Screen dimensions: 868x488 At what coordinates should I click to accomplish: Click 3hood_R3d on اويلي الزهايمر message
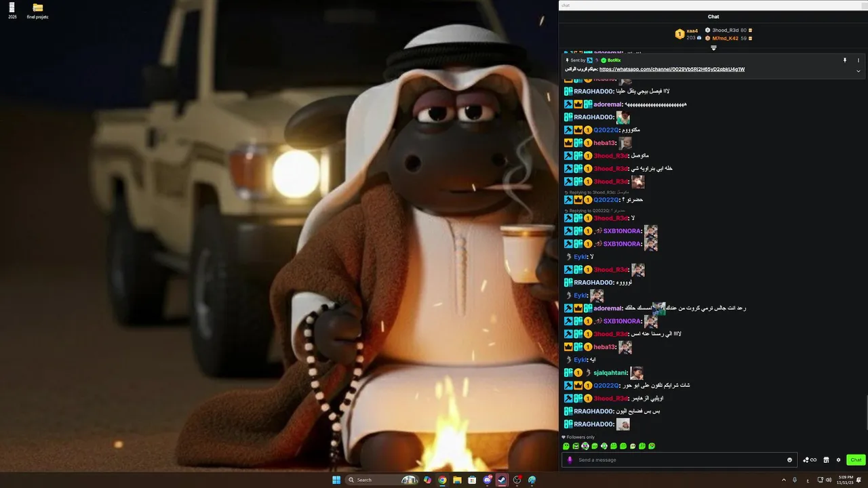coord(611,399)
